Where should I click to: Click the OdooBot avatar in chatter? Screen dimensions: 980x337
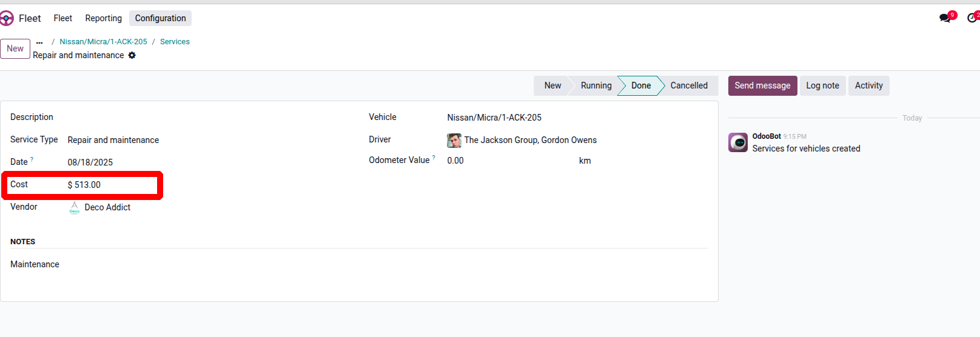[x=738, y=142]
